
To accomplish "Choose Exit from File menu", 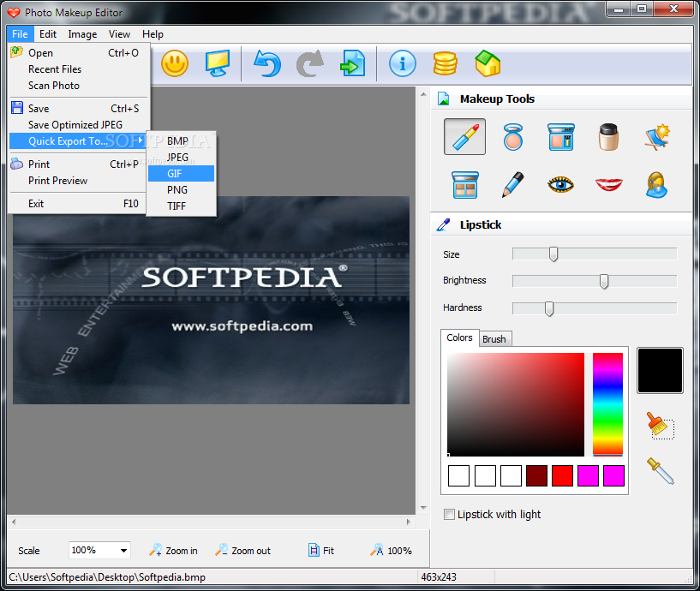I will (x=78, y=204).
